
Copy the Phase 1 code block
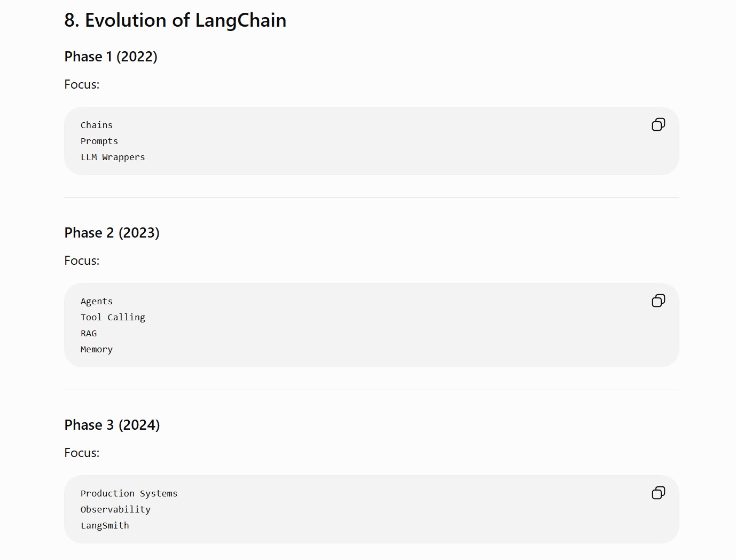click(659, 124)
